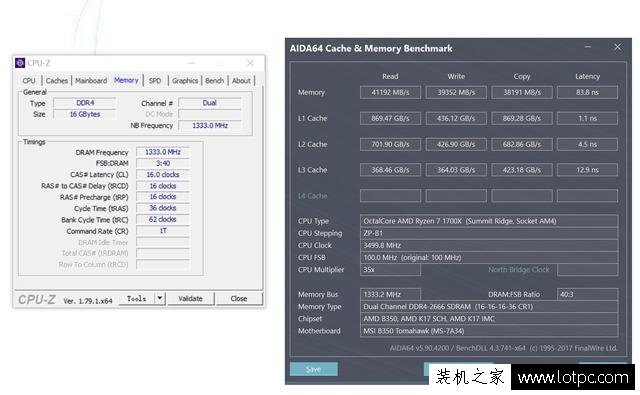Select the Memory tab in CPU-Z
Viewport: 640px width, 395px height.
pos(126,80)
